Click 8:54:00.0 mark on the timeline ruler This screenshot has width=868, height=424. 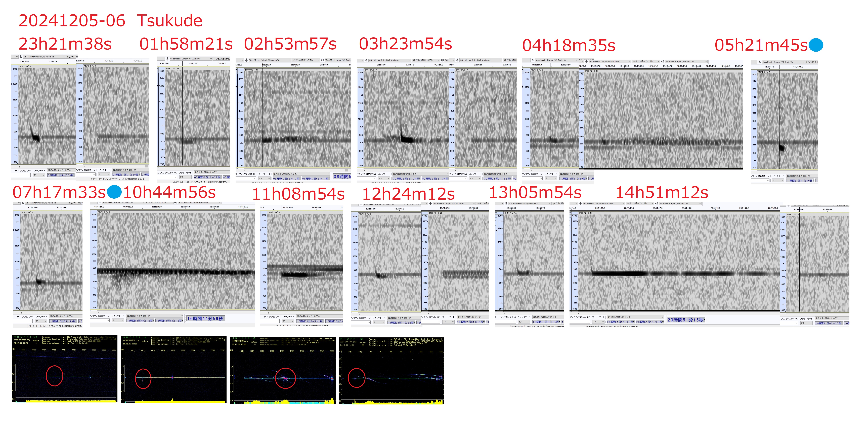pos(295,65)
